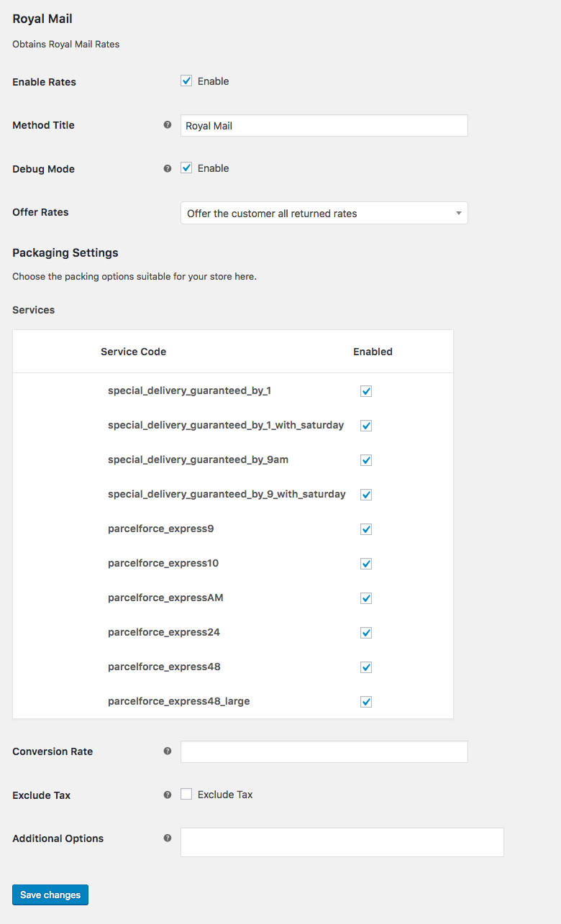The height and width of the screenshot is (924, 561).
Task: Click help icon next to Method Title
Action: 168,125
